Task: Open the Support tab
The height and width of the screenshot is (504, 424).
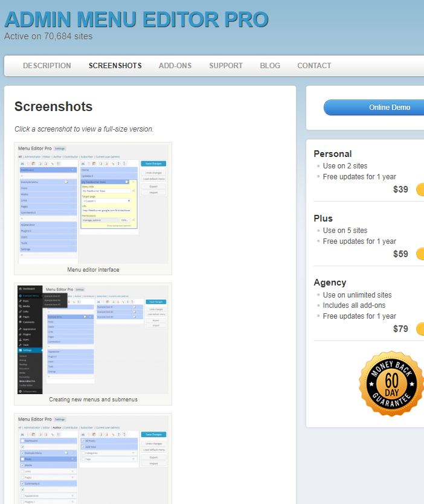Action: [x=226, y=66]
